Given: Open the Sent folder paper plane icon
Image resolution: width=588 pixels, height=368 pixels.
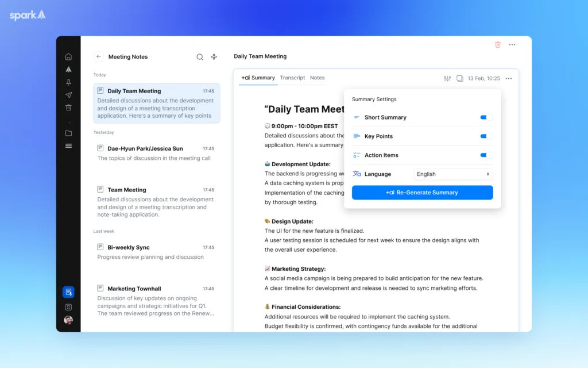Looking at the screenshot, I should pos(68,93).
